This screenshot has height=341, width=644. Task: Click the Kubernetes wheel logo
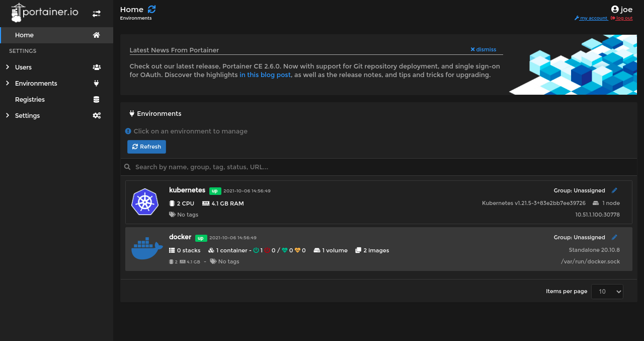click(145, 202)
